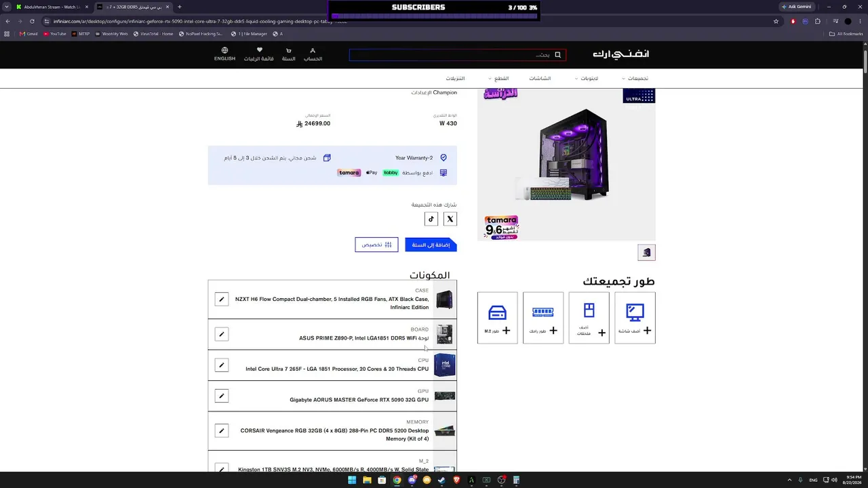868x488 pixels.
Task: Click the main PC product image
Action: click(x=566, y=164)
